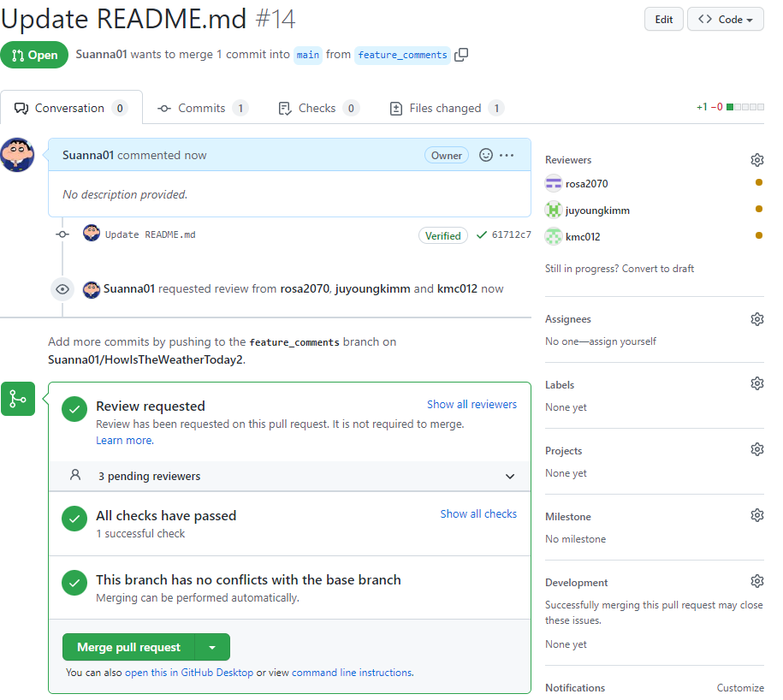Click the main branch label
The image size is (783, 700).
pyautogui.click(x=307, y=55)
